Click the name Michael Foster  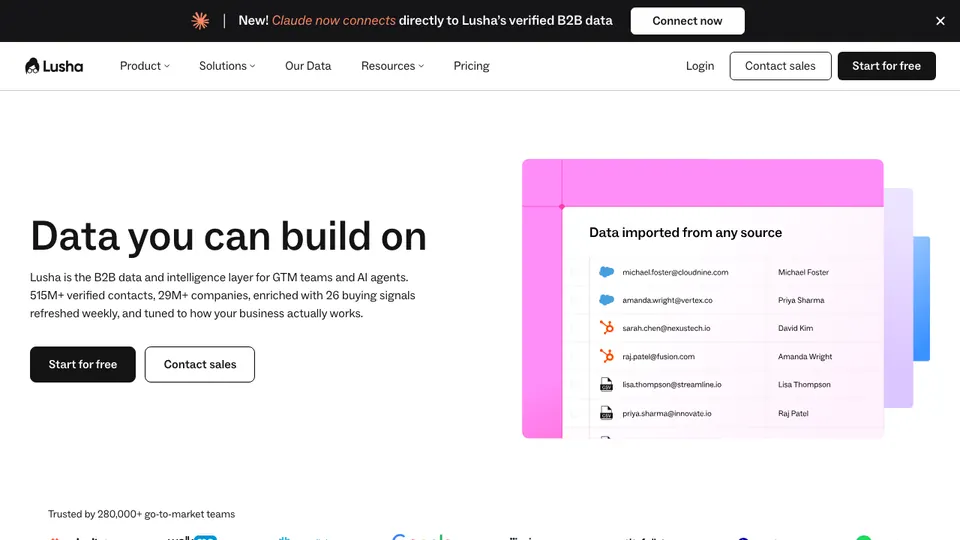pyautogui.click(x=803, y=272)
